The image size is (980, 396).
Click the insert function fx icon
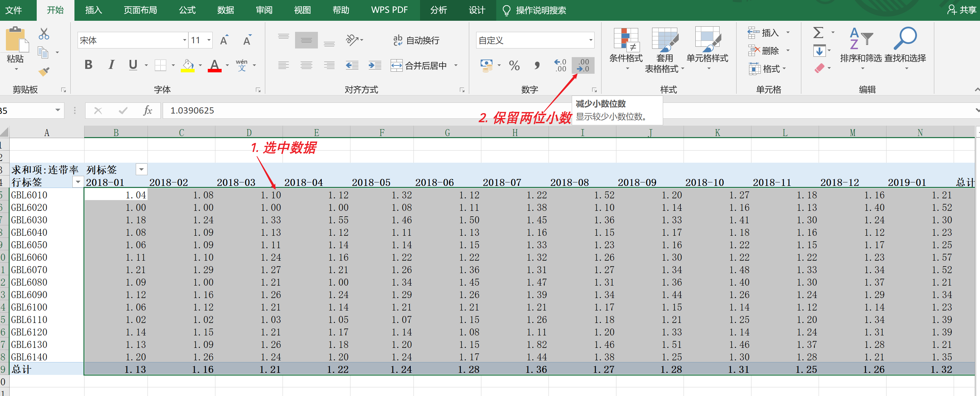[x=147, y=111]
